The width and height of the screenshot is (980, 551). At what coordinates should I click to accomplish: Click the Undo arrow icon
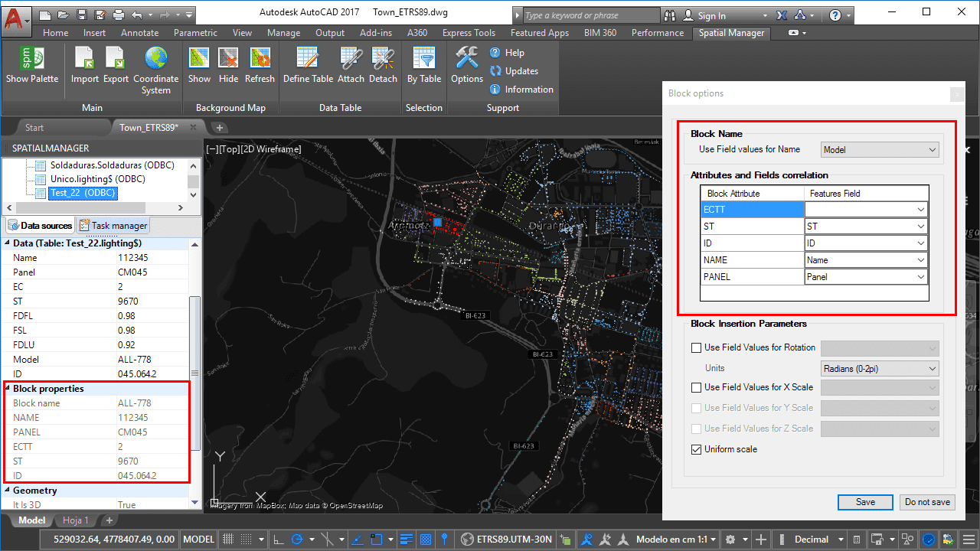(136, 15)
